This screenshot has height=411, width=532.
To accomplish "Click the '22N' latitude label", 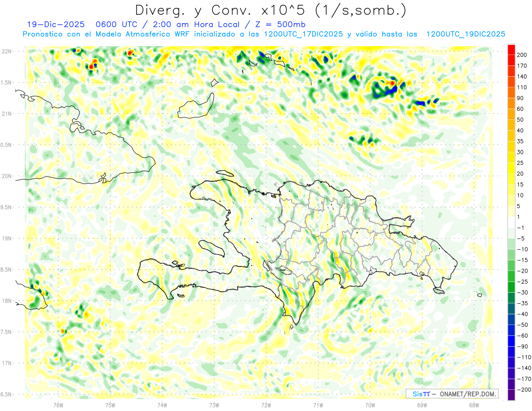I will tap(7, 51).
